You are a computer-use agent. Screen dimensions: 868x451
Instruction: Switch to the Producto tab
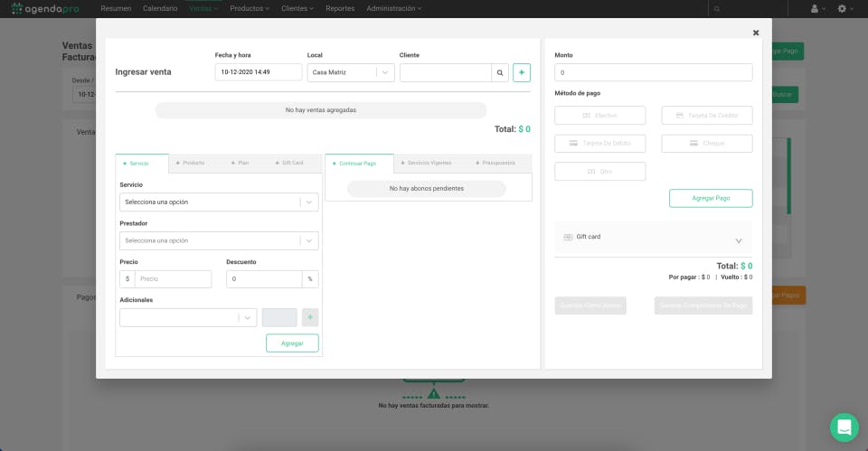(x=191, y=163)
